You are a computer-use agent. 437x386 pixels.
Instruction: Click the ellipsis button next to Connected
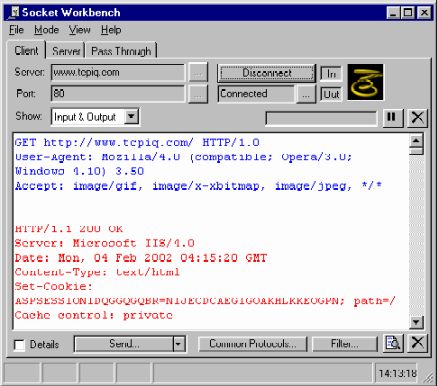point(306,94)
